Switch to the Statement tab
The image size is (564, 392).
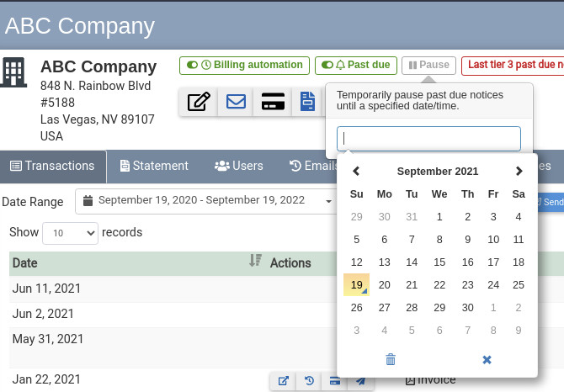[154, 166]
